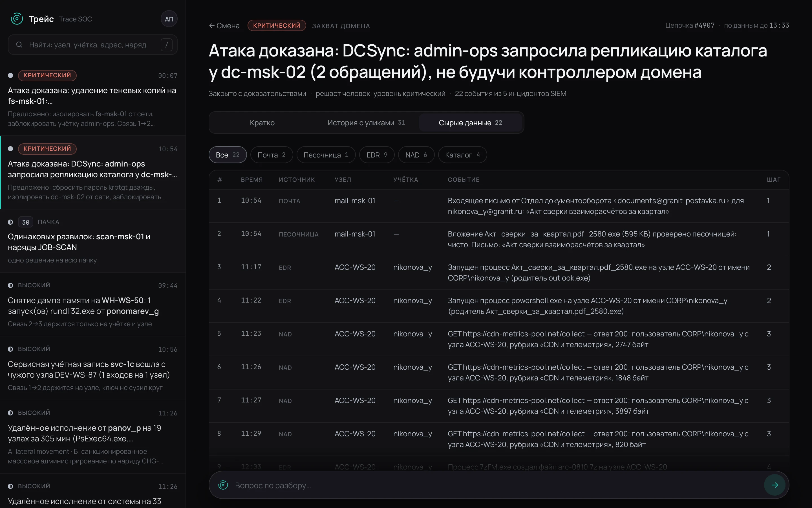Select row 1 incoming mail event
This screenshot has height=508, width=812.
tap(498, 206)
